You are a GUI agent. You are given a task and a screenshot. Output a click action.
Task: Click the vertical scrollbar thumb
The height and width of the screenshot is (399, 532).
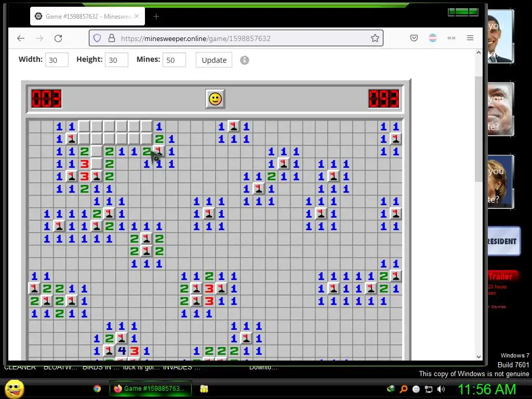tap(478, 129)
